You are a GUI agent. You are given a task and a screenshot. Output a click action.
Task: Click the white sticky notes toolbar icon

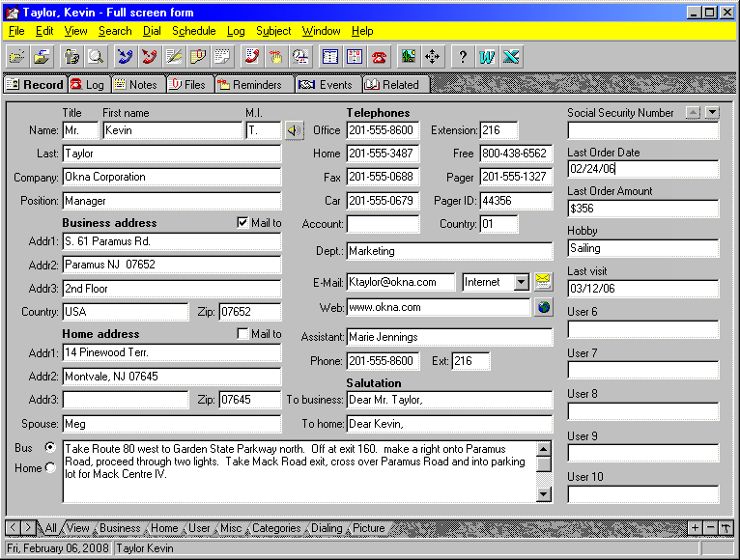223,57
